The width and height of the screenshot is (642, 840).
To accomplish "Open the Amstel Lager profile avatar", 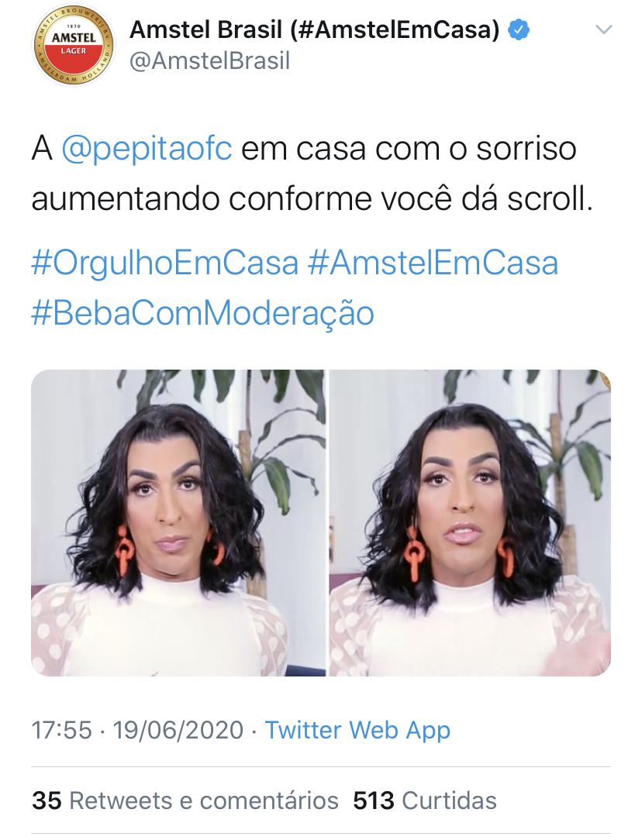I will coord(74,44).
